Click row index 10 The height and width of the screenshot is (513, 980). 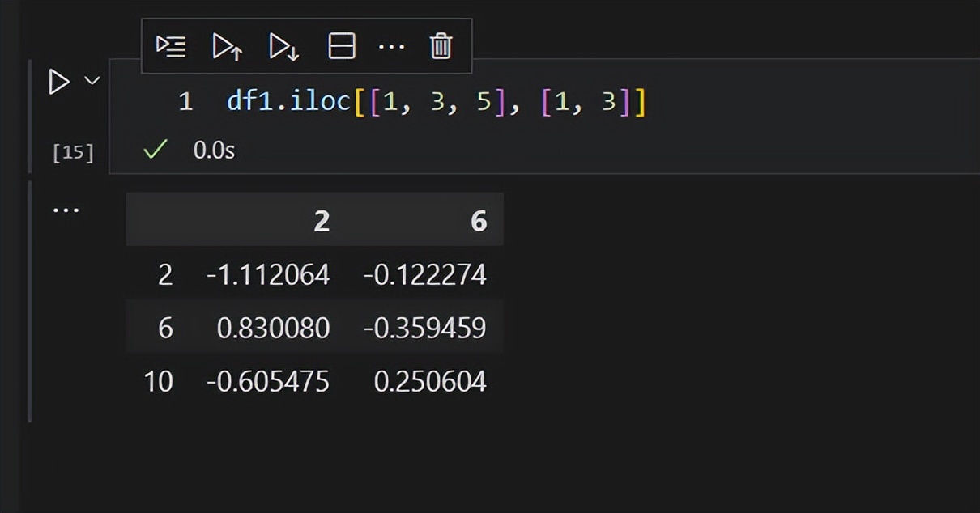pos(158,381)
